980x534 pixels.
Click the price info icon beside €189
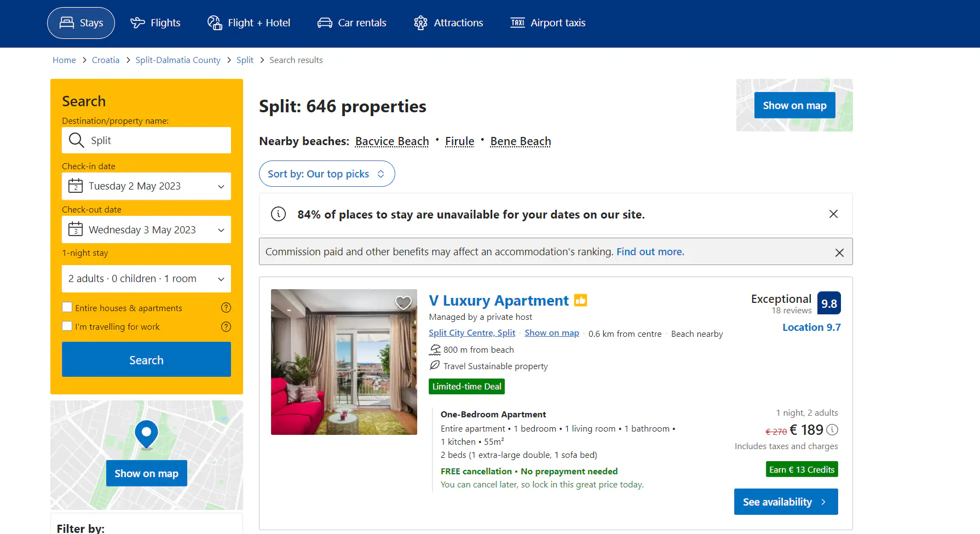[x=832, y=430]
